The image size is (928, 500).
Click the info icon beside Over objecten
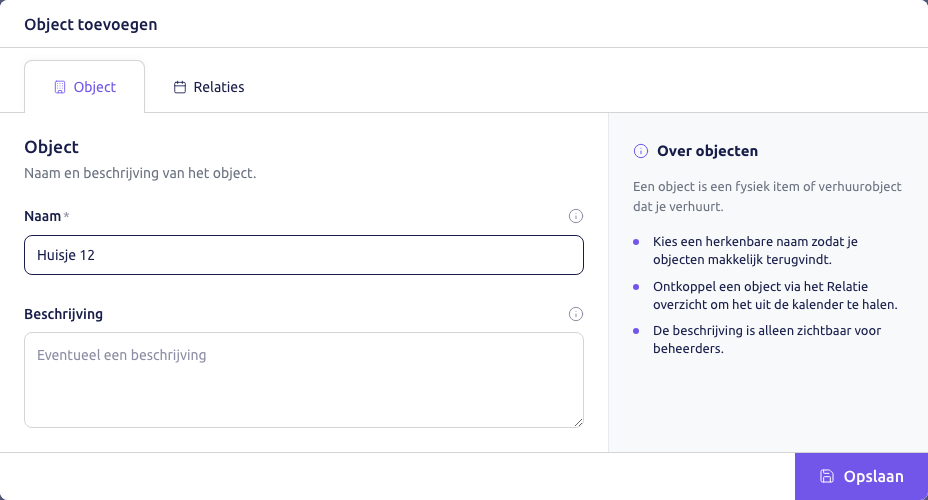(x=640, y=151)
